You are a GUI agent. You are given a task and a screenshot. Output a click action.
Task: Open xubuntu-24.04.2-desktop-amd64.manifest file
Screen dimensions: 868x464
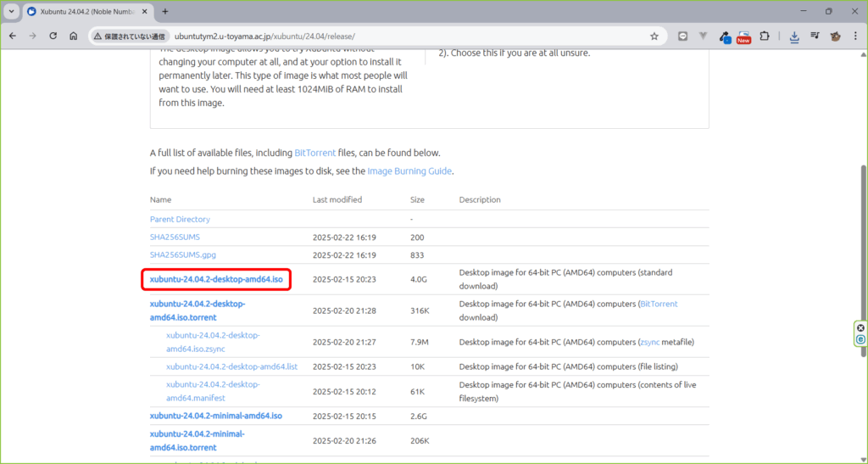click(x=213, y=391)
